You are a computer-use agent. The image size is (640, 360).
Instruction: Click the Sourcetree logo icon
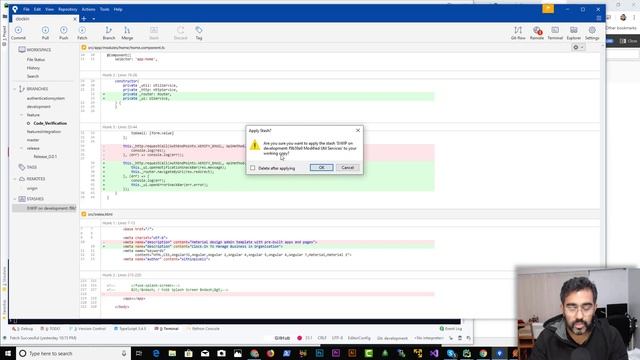click(x=15, y=9)
